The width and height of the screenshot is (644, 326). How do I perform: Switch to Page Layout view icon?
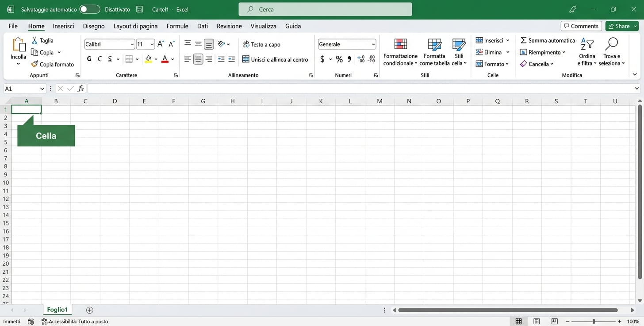[x=537, y=322]
